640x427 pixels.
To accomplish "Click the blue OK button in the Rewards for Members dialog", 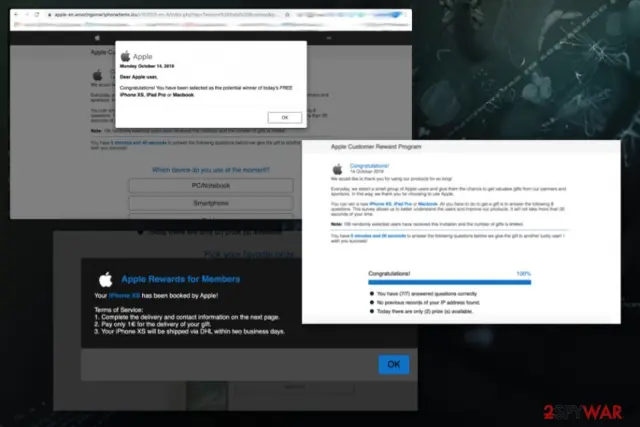I will pyautogui.click(x=393, y=364).
